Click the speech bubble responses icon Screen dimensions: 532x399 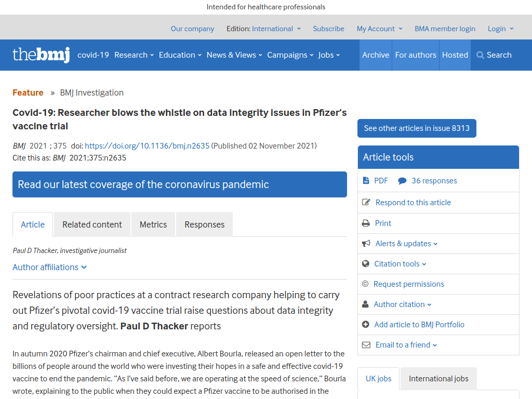[x=402, y=181]
